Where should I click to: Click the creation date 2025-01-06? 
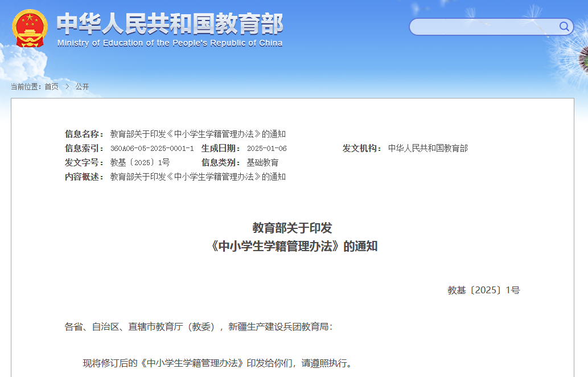click(266, 149)
